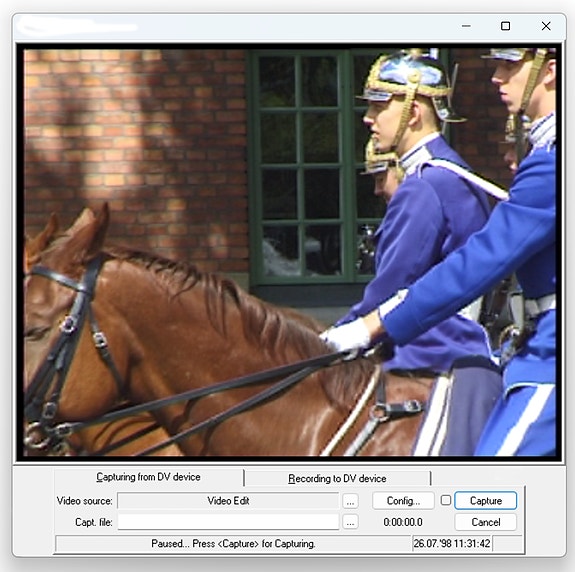This screenshot has height=572, width=575.
Task: Maximize the capture window
Action: 505,26
